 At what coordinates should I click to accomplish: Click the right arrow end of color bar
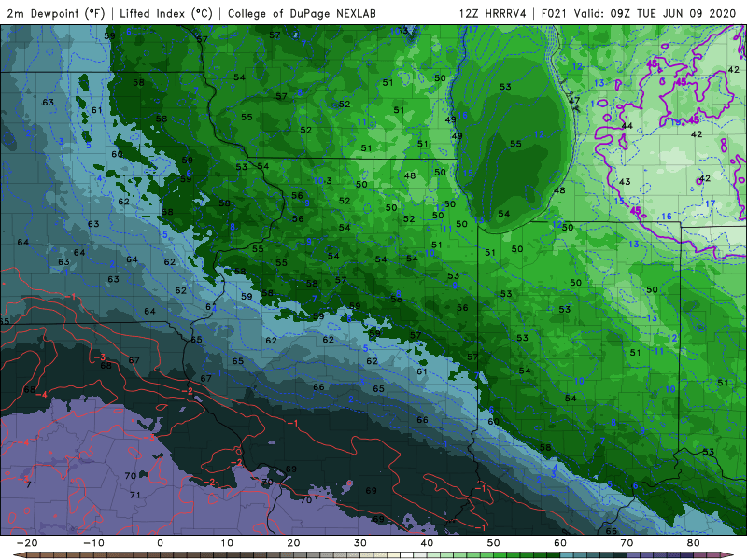pyautogui.click(x=727, y=555)
